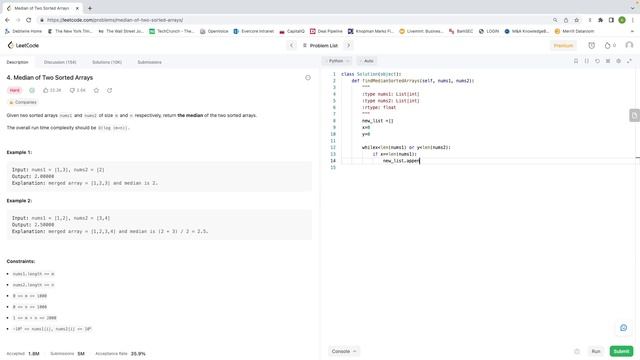Open the Auto dropdown in the editor
The width and height of the screenshot is (640, 360).
point(367,61)
